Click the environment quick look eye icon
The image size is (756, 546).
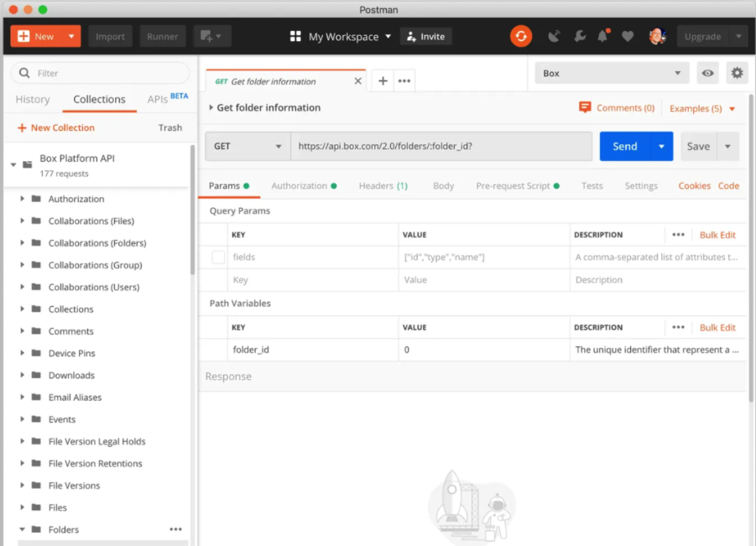pos(707,73)
